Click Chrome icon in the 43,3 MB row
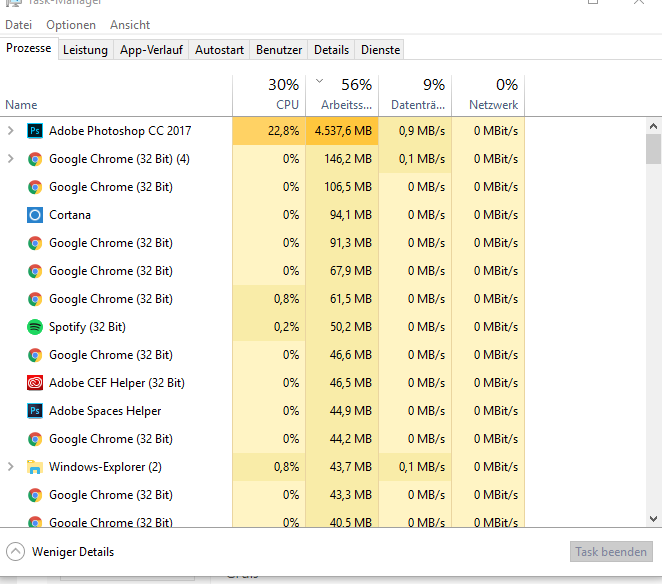 coord(35,495)
